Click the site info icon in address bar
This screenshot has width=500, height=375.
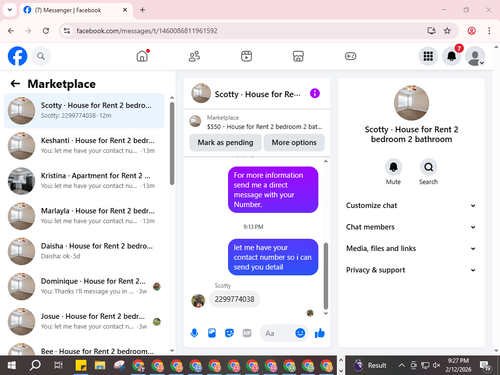pyautogui.click(x=67, y=31)
